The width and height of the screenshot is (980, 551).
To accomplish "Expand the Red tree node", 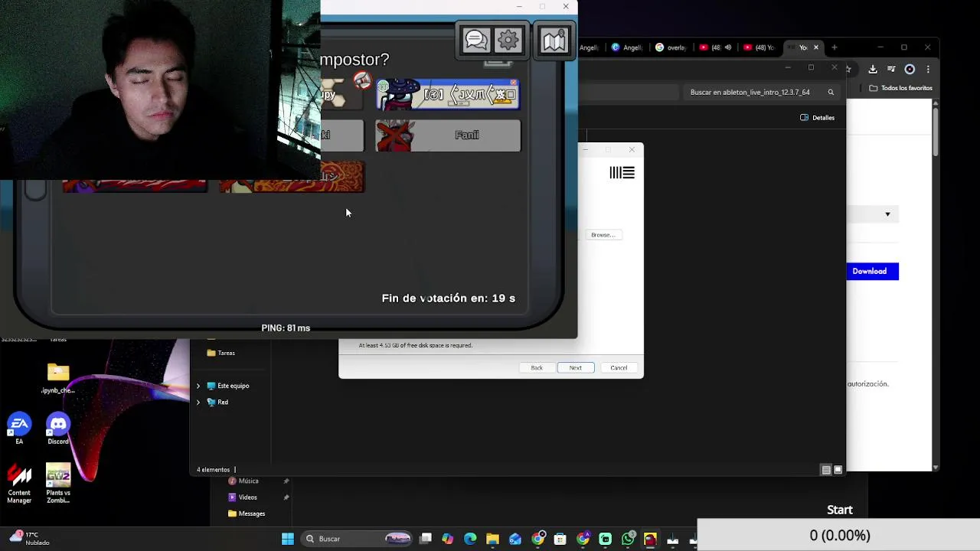I will point(198,402).
